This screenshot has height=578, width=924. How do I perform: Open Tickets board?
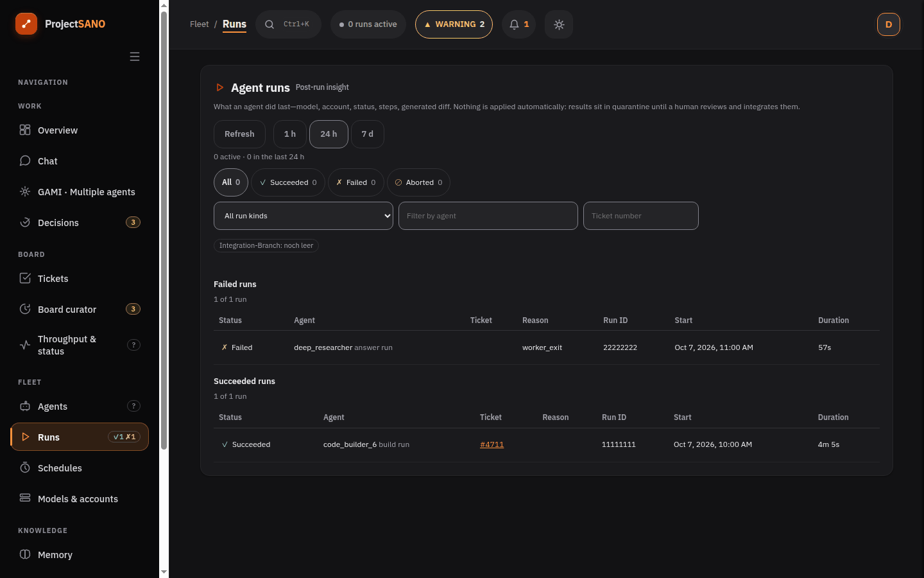tap(80, 279)
